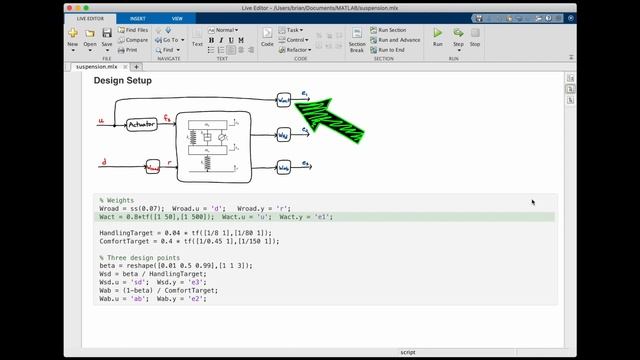Click the highlighted Wact code line
This screenshot has width=640, height=360.
pos(324,217)
